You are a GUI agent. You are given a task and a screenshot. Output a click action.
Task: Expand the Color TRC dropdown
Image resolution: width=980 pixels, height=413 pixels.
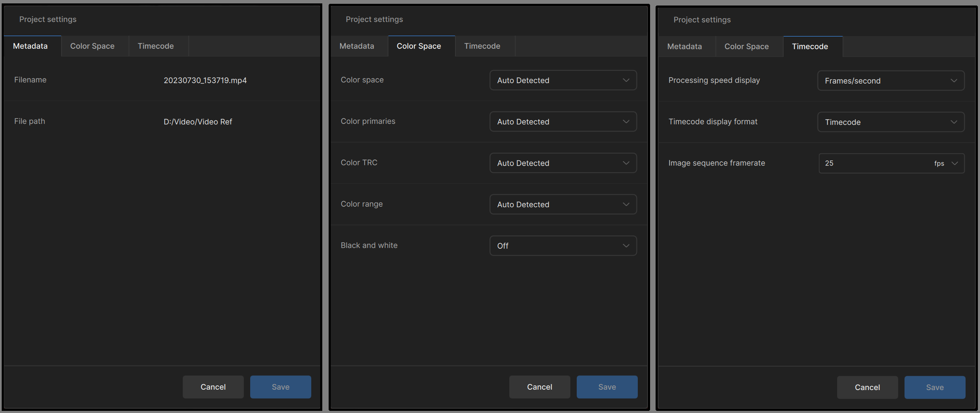[563, 163]
